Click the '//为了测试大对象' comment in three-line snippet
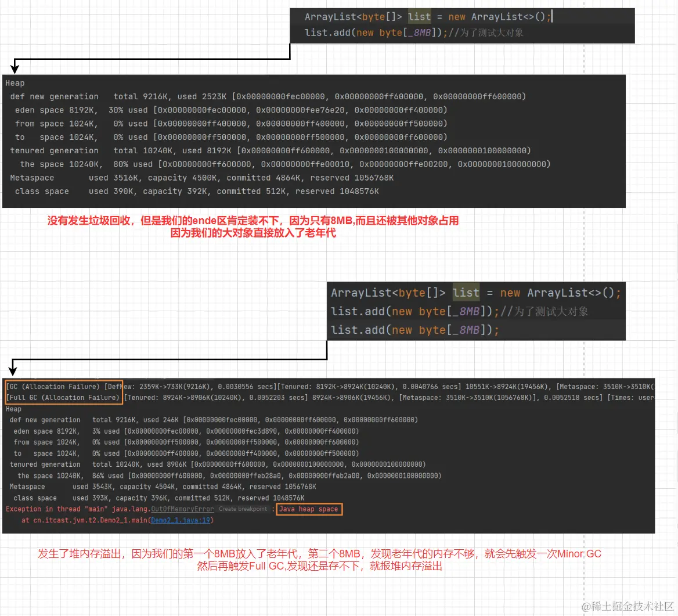 [x=544, y=311]
